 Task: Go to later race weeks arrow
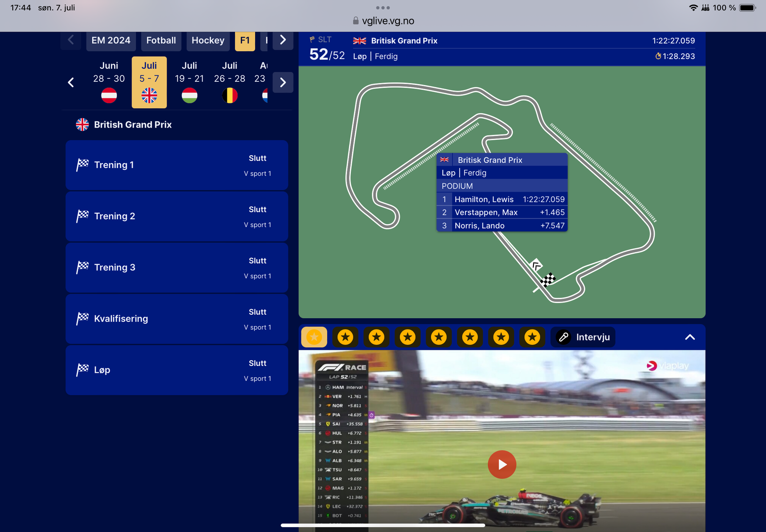click(x=283, y=82)
